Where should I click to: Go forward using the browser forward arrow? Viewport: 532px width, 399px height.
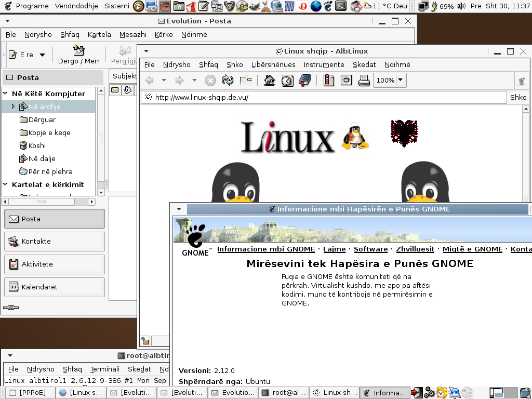[179, 81]
